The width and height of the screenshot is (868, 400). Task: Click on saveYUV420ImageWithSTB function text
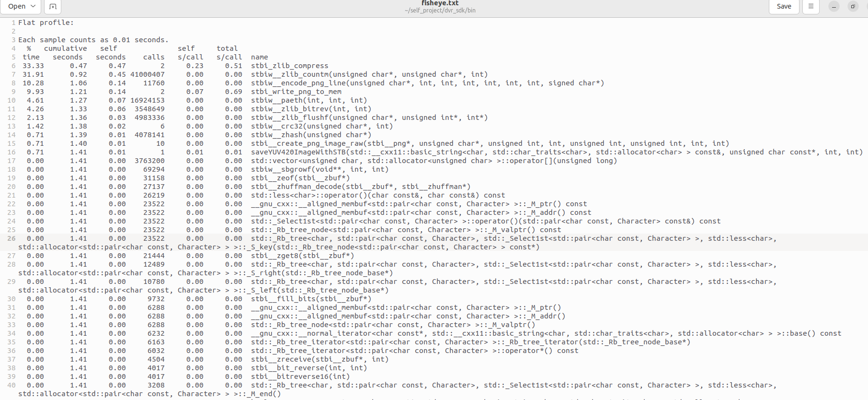point(298,152)
